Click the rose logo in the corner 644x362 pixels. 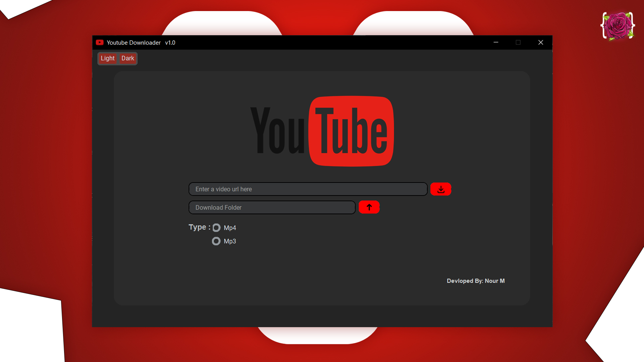pos(618,26)
